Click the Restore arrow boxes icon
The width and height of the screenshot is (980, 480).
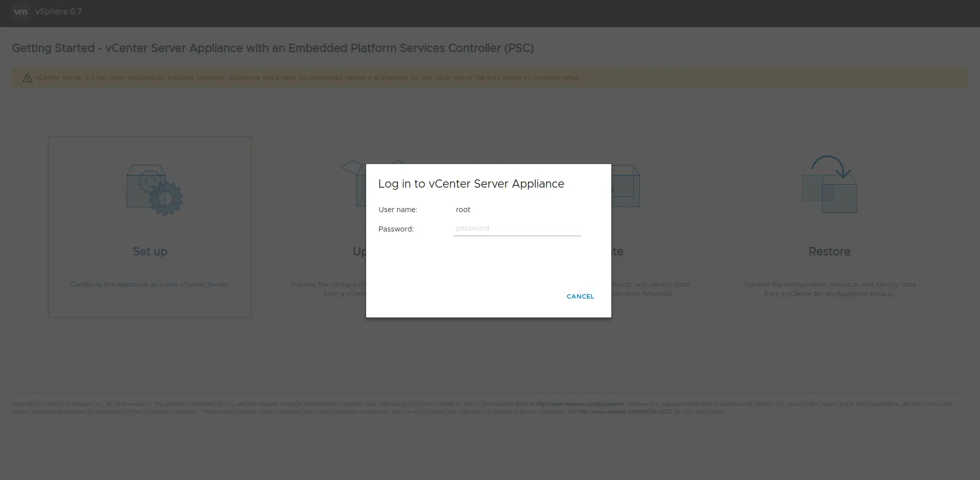(x=829, y=184)
